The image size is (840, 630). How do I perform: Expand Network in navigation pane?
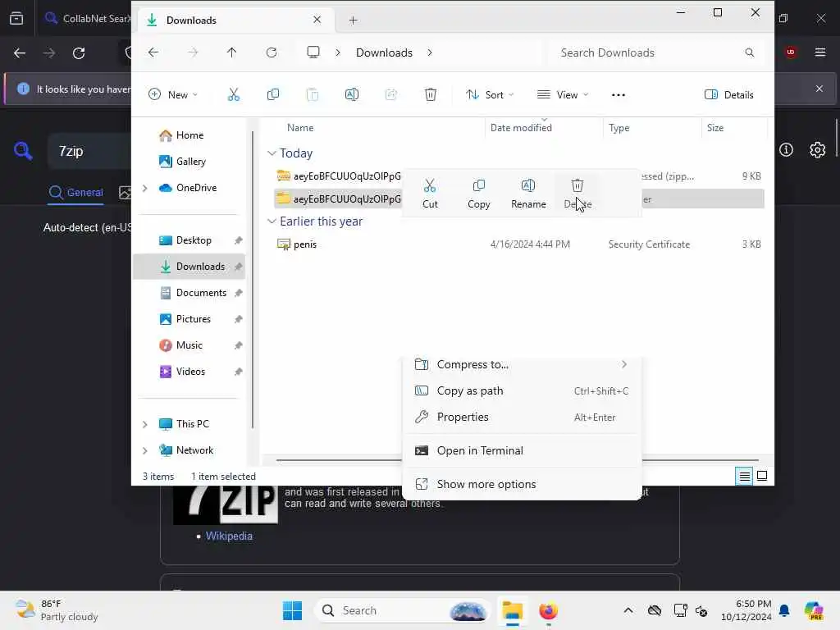144,450
